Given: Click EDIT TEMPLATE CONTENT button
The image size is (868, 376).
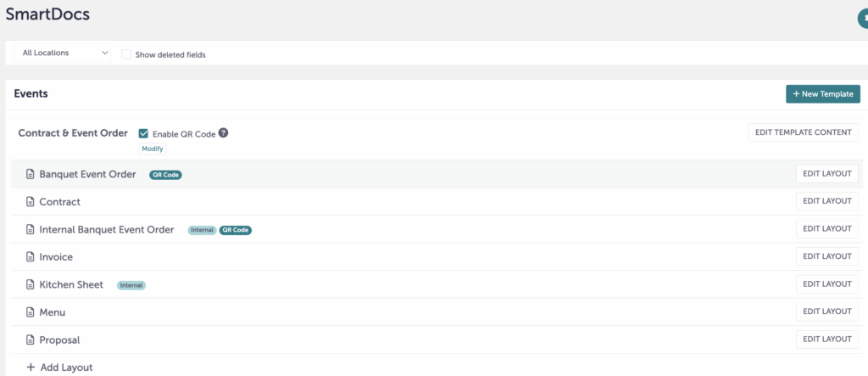Looking at the screenshot, I should [x=804, y=132].
